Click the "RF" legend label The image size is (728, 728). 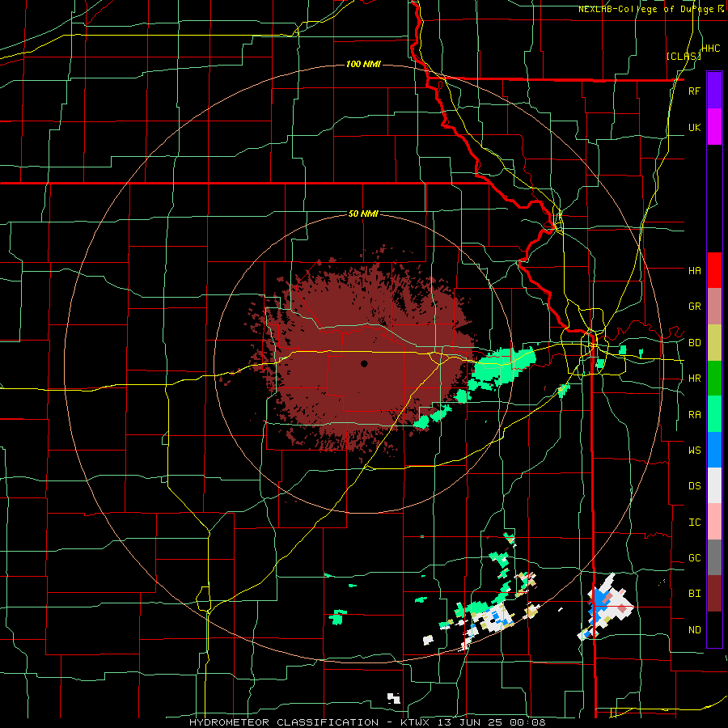(x=694, y=91)
